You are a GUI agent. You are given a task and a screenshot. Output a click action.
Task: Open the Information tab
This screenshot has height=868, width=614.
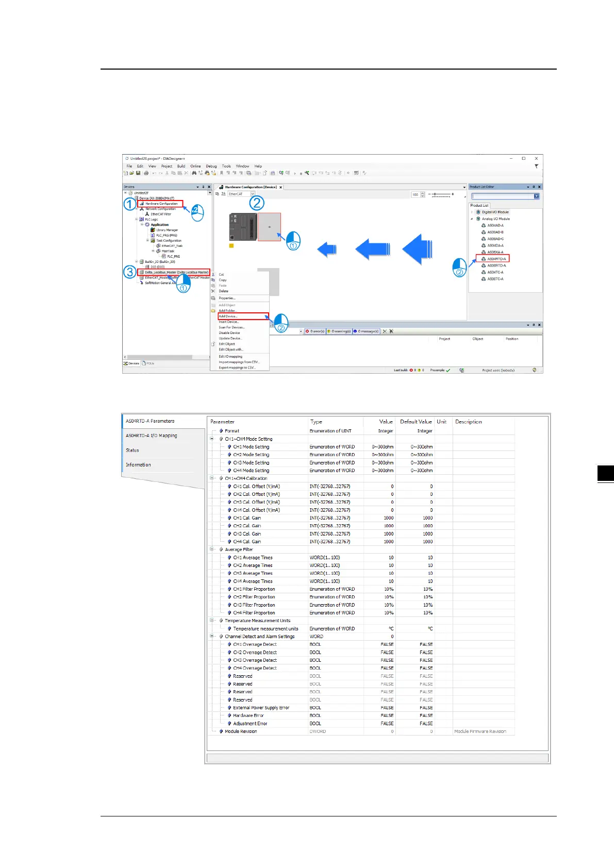139,465
